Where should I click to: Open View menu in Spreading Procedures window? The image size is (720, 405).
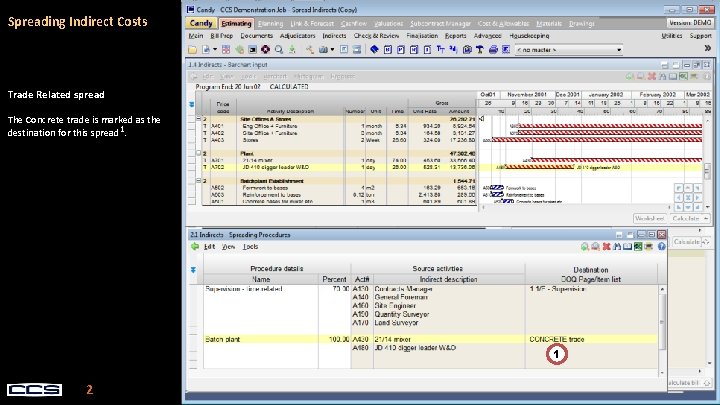pyautogui.click(x=228, y=247)
